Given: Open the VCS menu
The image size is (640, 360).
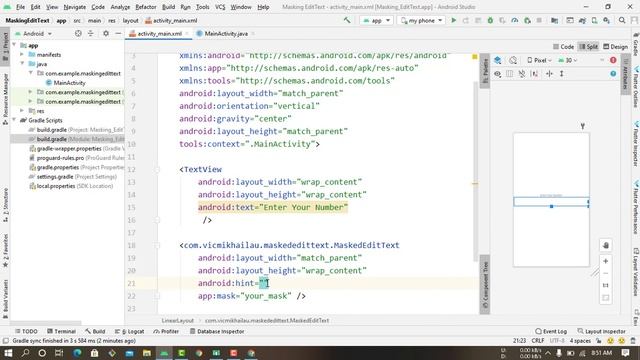Looking at the screenshot, I should [220, 7].
